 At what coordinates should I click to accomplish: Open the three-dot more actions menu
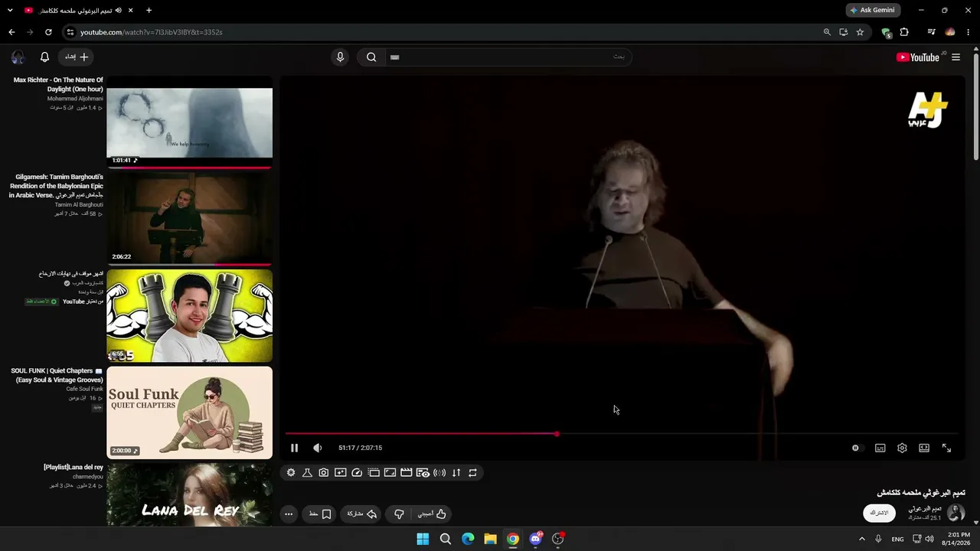coord(289,514)
